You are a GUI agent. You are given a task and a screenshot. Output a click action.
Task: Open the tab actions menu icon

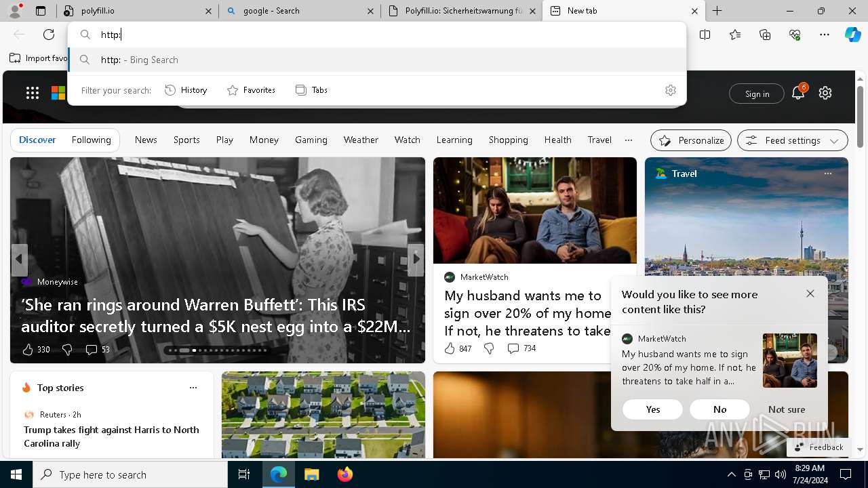pos(41,11)
